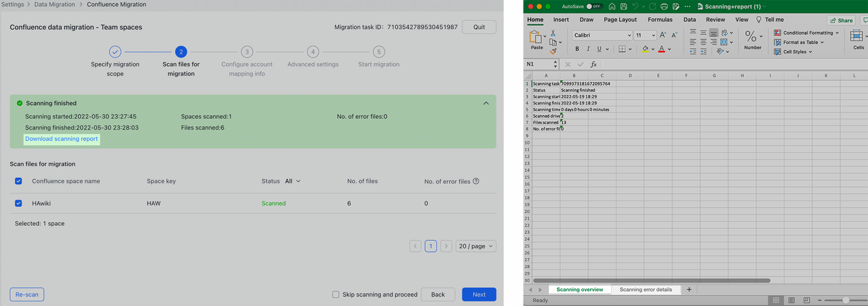
Task: Open the Status All filter dropdown
Action: (x=292, y=181)
